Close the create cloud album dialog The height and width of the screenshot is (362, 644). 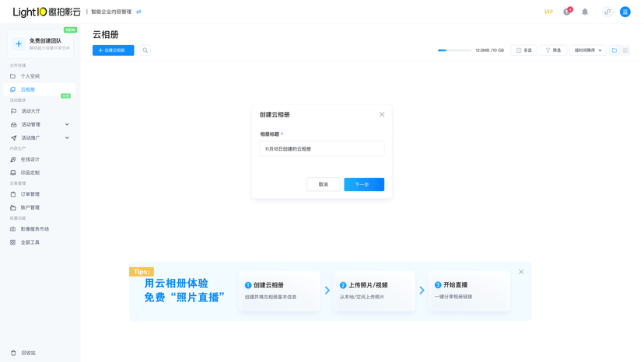(382, 114)
